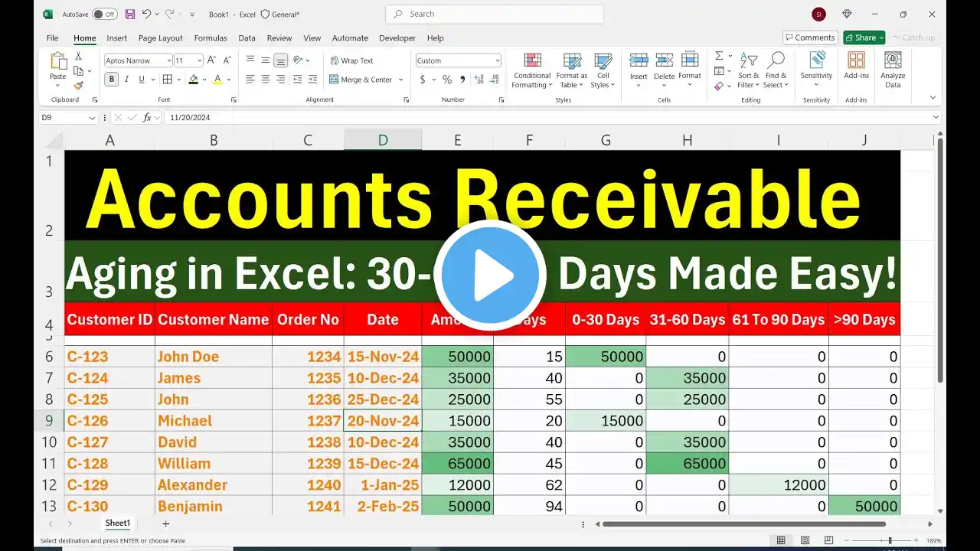The image size is (980, 551).
Task: Open the Sort & Filter dropdown
Action: click(749, 70)
